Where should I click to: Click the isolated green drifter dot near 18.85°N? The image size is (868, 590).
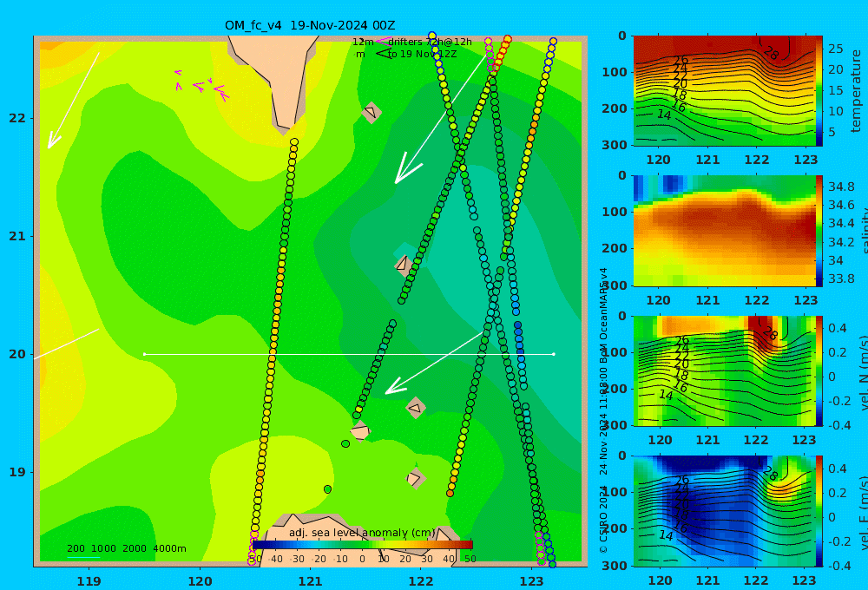click(x=328, y=489)
